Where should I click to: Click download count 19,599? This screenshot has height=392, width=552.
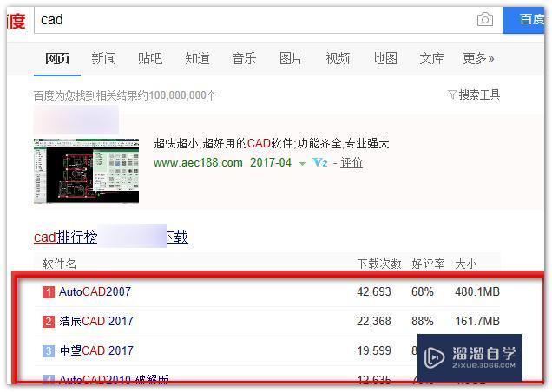pyautogui.click(x=374, y=351)
